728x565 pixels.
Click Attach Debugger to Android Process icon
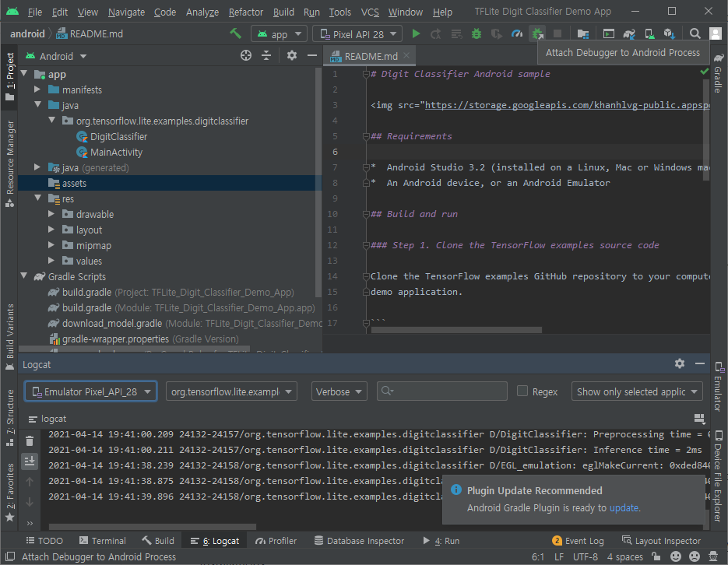537,34
